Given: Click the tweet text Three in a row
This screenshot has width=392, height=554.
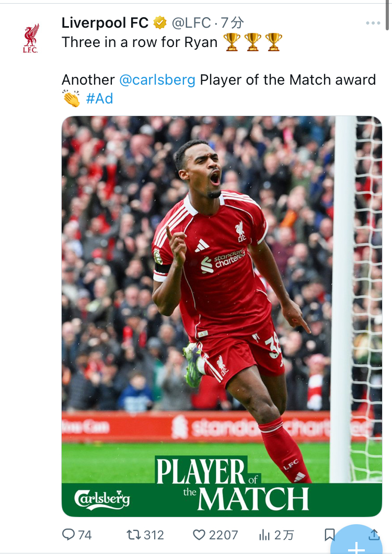Looking at the screenshot, I should pyautogui.click(x=140, y=42).
